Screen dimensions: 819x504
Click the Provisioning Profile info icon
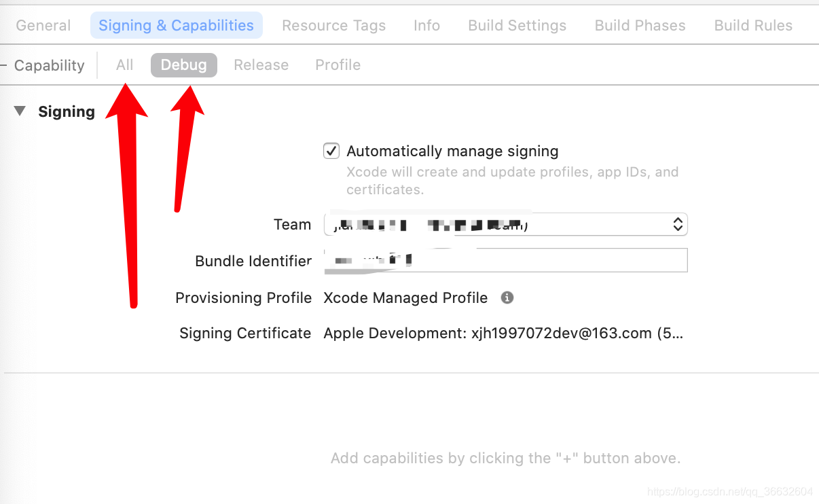click(x=507, y=298)
